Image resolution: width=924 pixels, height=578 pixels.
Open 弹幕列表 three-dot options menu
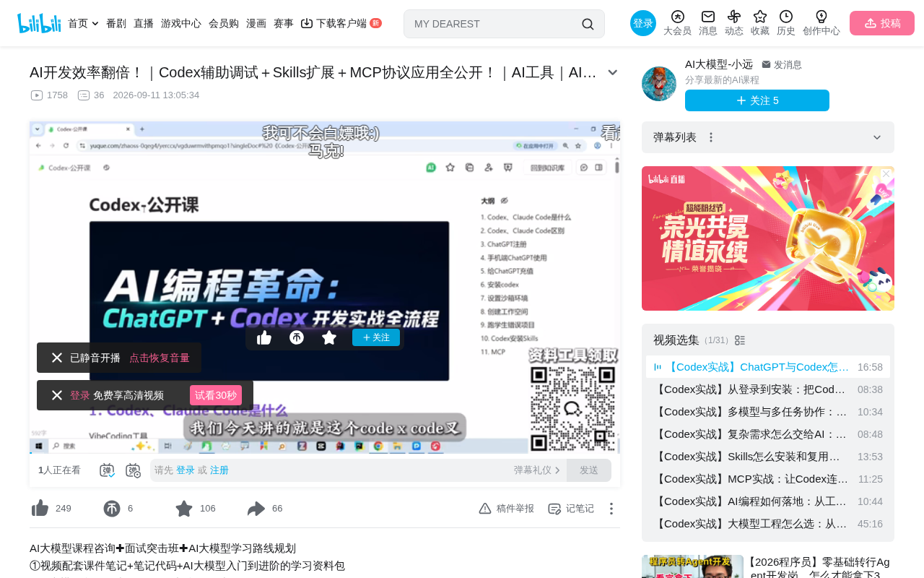[x=711, y=137]
